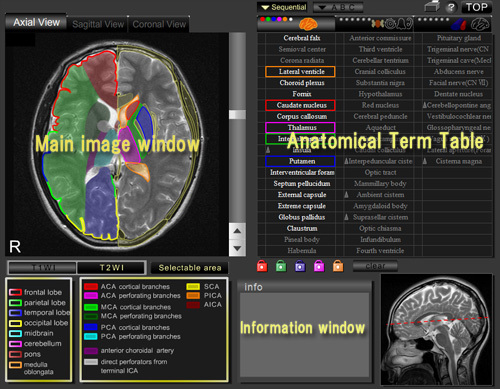500x389 pixels.
Task: Click the PCA cortical branches blue swatch
Action: pos(91,327)
